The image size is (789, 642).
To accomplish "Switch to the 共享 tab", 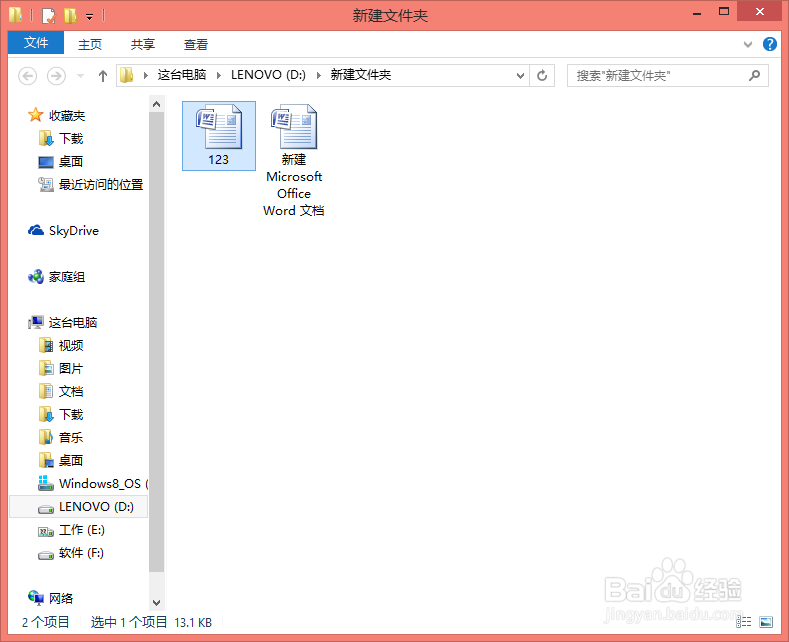I will 143,44.
